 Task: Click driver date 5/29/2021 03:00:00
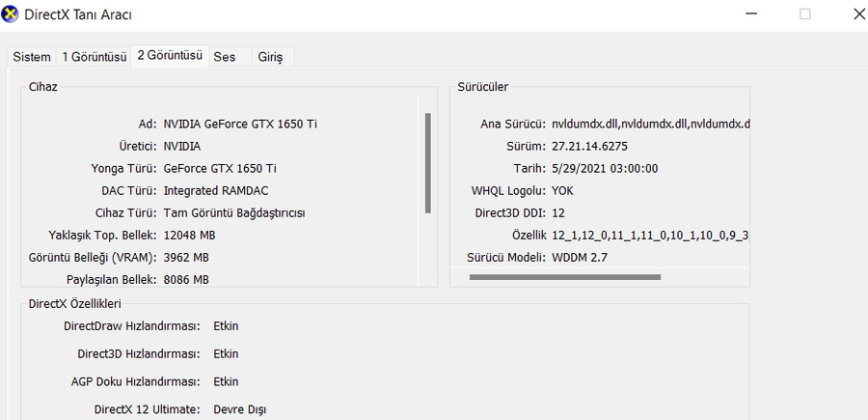click(x=605, y=168)
